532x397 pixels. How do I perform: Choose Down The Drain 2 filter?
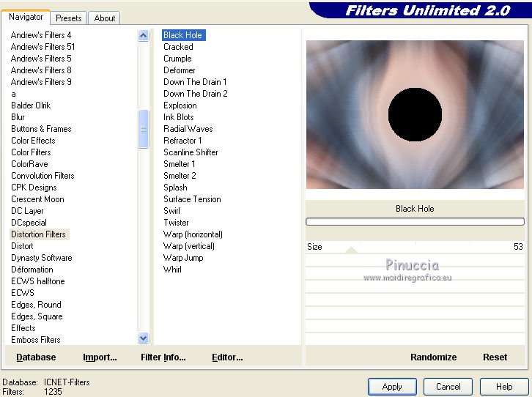[196, 94]
